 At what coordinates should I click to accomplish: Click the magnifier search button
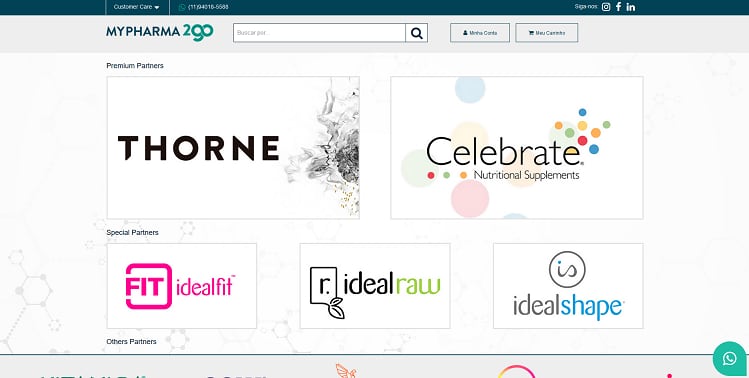pyautogui.click(x=417, y=33)
